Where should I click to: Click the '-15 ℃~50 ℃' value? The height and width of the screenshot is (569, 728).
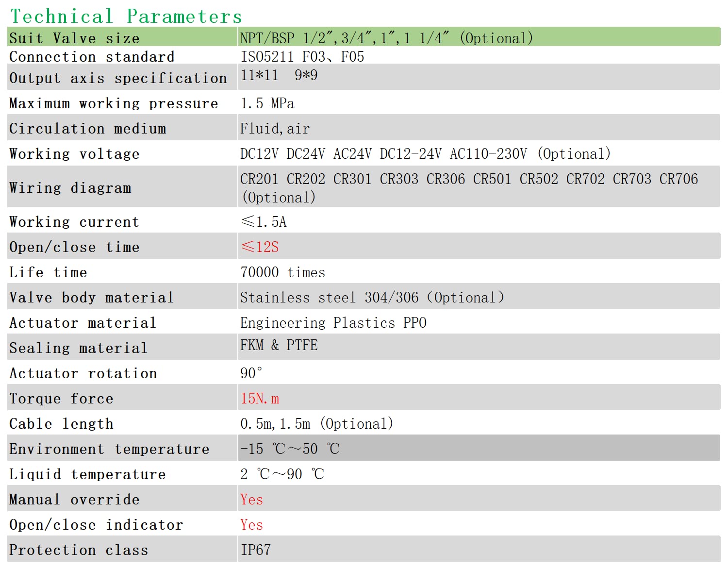pyautogui.click(x=290, y=449)
